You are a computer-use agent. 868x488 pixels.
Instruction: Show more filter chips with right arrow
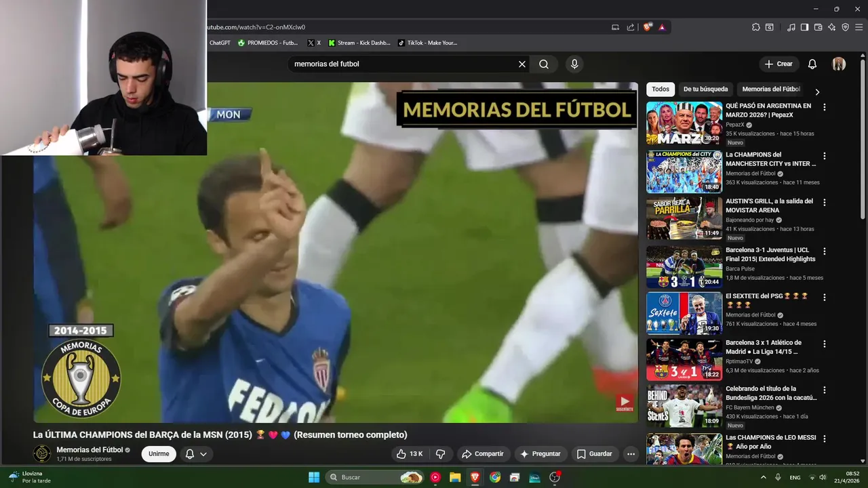point(817,91)
